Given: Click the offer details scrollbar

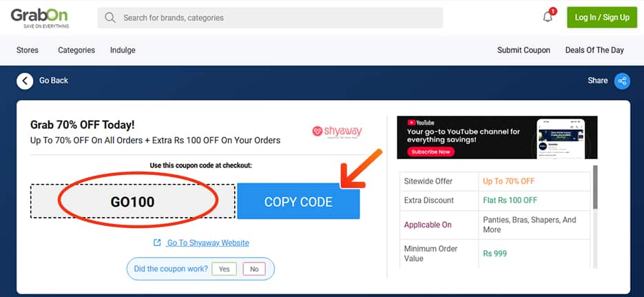Looking at the screenshot, I should pyautogui.click(x=595, y=187).
